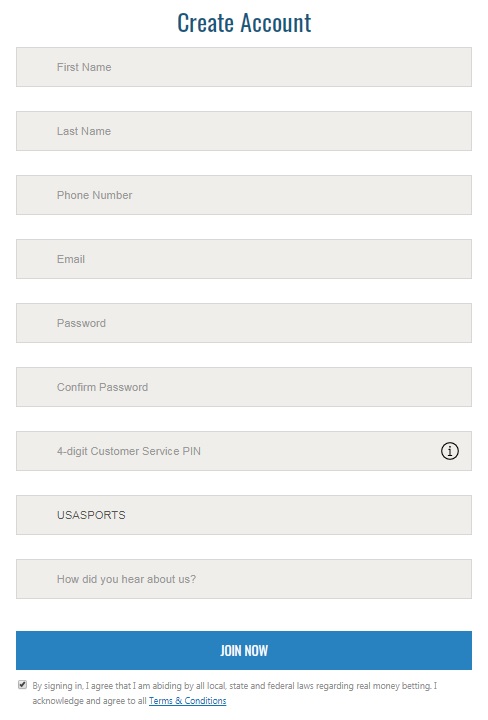This screenshot has height=720, width=488.
Task: Click the Password field
Action: 244,323
